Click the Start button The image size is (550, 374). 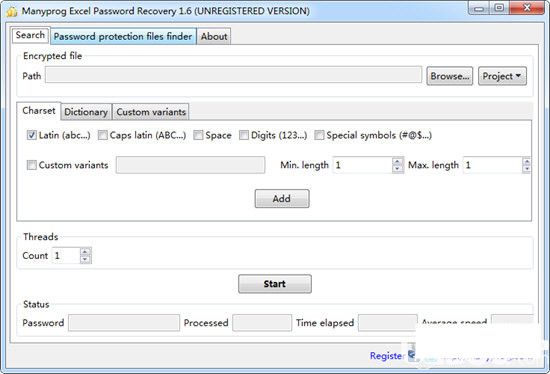275,283
